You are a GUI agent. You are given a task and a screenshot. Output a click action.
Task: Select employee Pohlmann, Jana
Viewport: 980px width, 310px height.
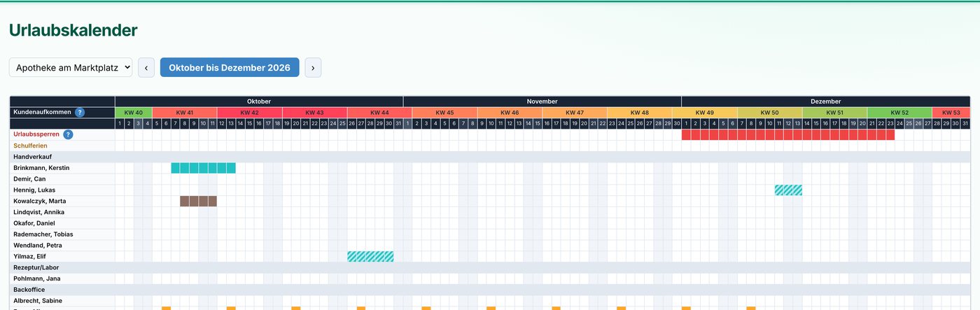[x=37, y=279]
